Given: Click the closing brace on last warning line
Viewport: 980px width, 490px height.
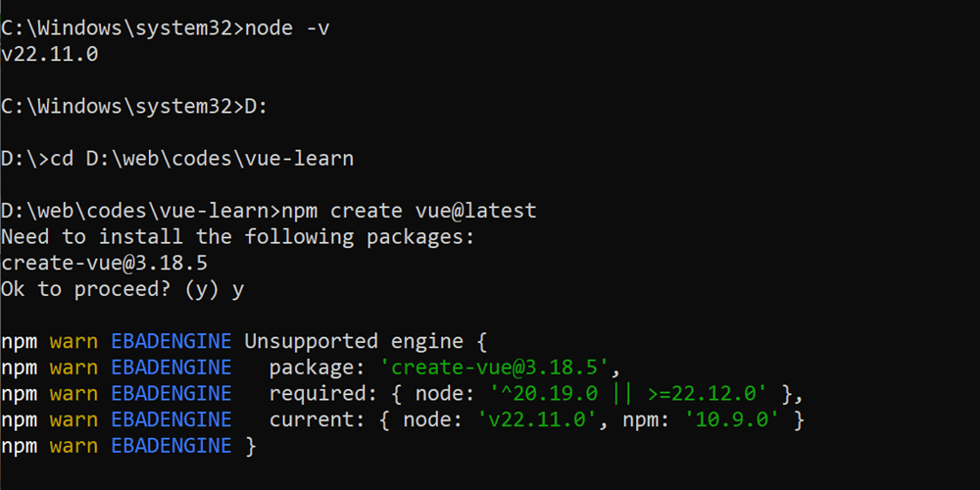Looking at the screenshot, I should coord(250,446).
